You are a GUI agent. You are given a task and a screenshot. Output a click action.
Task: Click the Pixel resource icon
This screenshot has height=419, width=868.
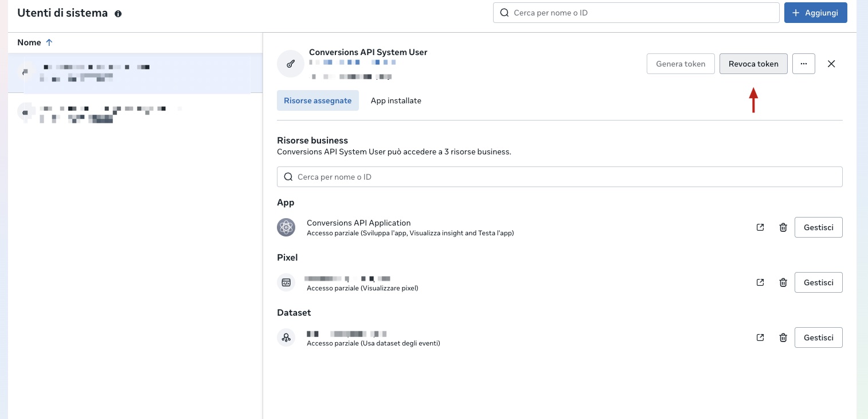[x=286, y=282]
